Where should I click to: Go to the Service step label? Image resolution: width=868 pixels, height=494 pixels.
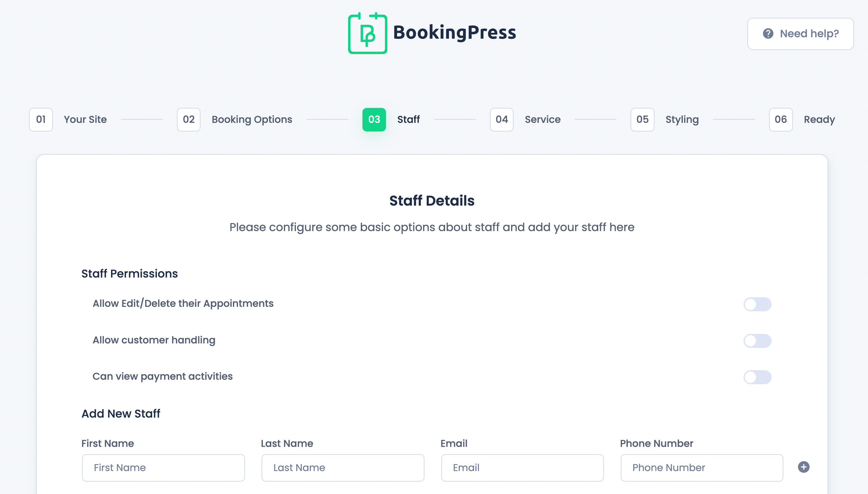point(542,119)
